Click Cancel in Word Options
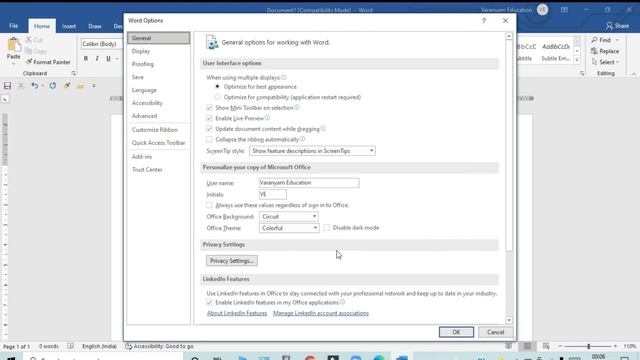 [x=495, y=332]
